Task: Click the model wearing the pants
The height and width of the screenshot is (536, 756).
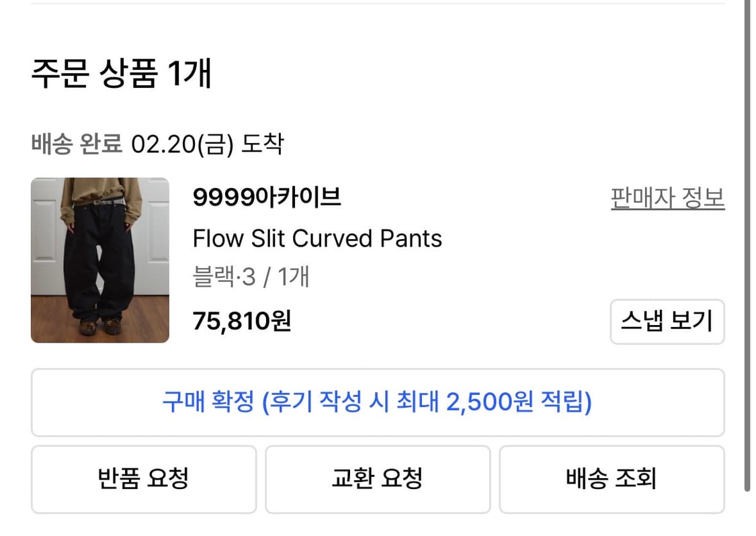Action: 99,255
